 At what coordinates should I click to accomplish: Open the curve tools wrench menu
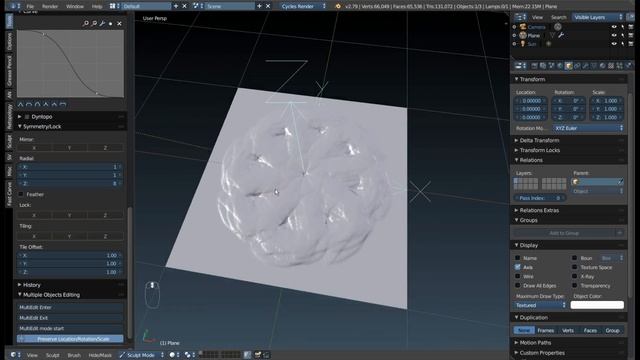click(102, 24)
